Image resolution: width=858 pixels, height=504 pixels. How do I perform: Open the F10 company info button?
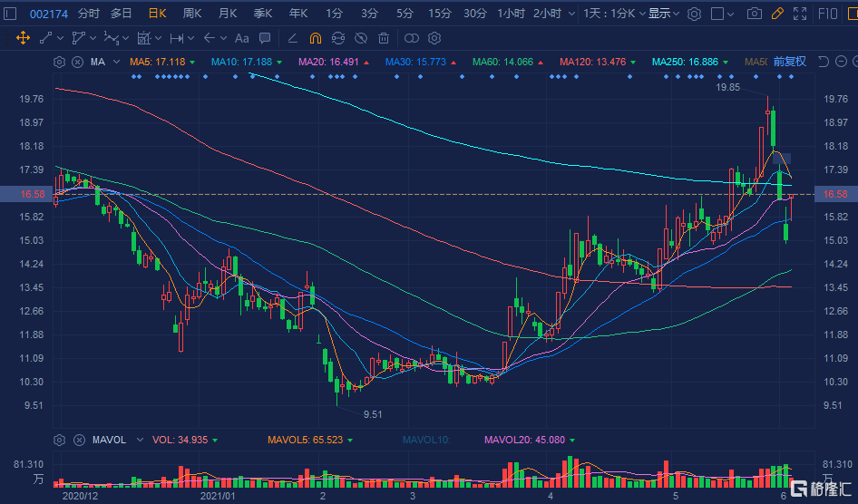tap(828, 14)
